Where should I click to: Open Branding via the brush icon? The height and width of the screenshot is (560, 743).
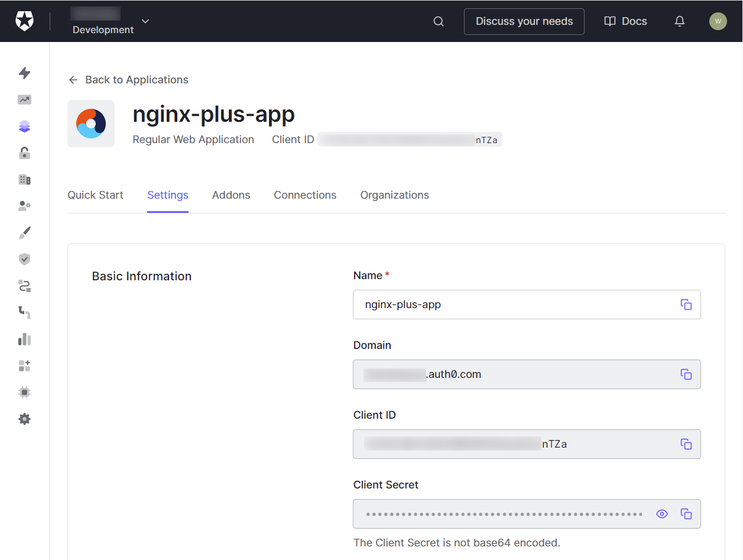24,232
